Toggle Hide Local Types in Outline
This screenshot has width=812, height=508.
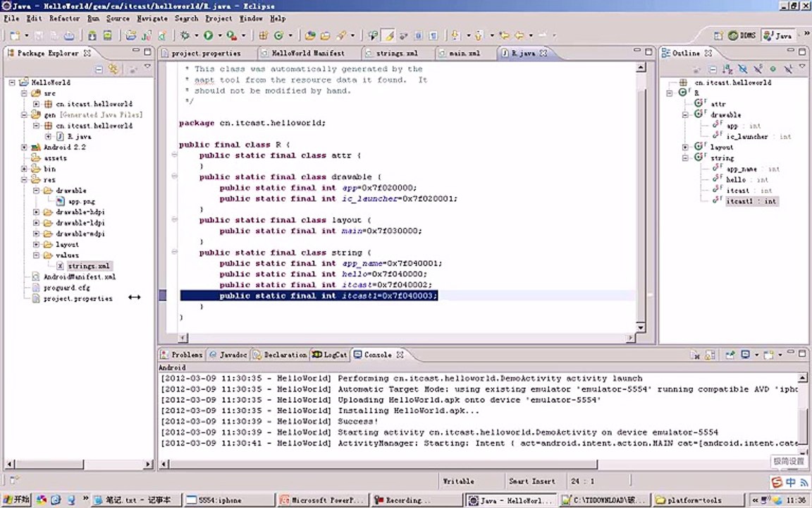tap(788, 68)
